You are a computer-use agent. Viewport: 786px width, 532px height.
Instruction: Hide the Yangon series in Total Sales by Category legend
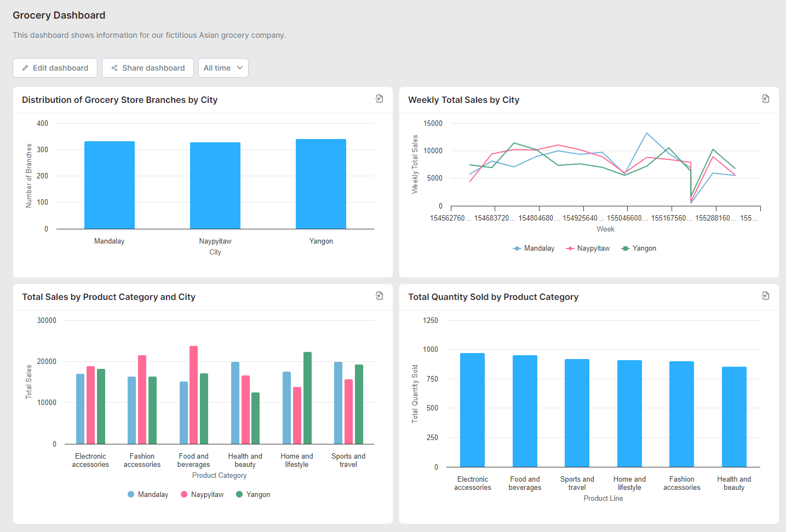(253, 494)
